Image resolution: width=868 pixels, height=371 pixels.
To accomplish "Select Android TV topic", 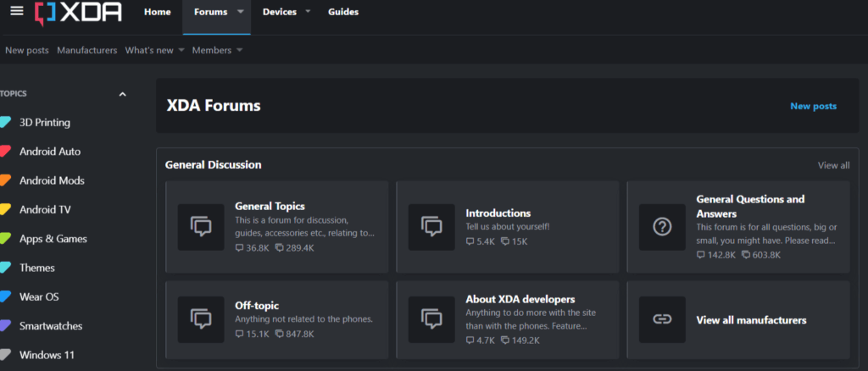I will tap(45, 209).
